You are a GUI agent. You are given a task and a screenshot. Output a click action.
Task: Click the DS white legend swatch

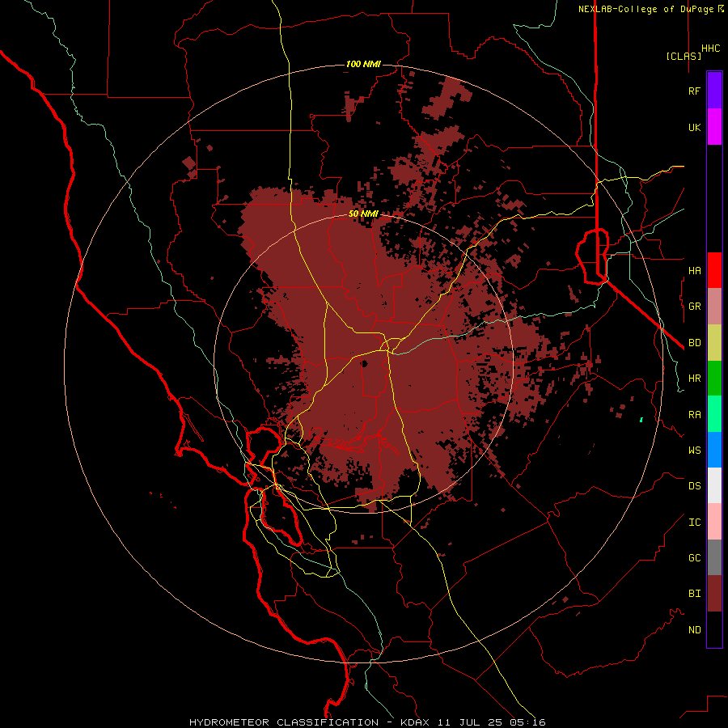coord(714,485)
